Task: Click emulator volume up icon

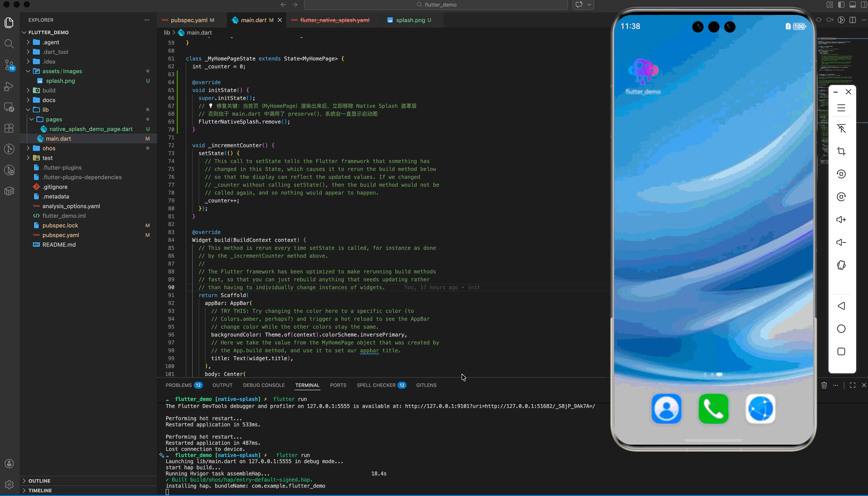Action: (x=841, y=220)
